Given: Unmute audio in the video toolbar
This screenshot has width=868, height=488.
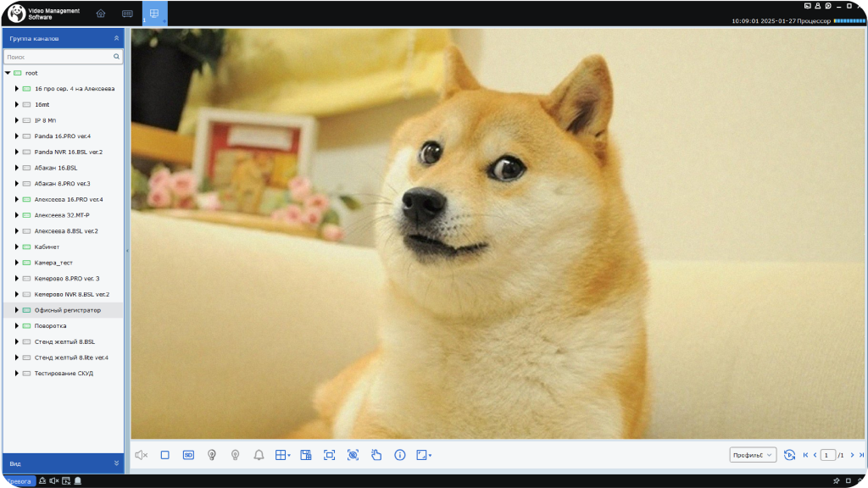Looking at the screenshot, I should click(142, 455).
